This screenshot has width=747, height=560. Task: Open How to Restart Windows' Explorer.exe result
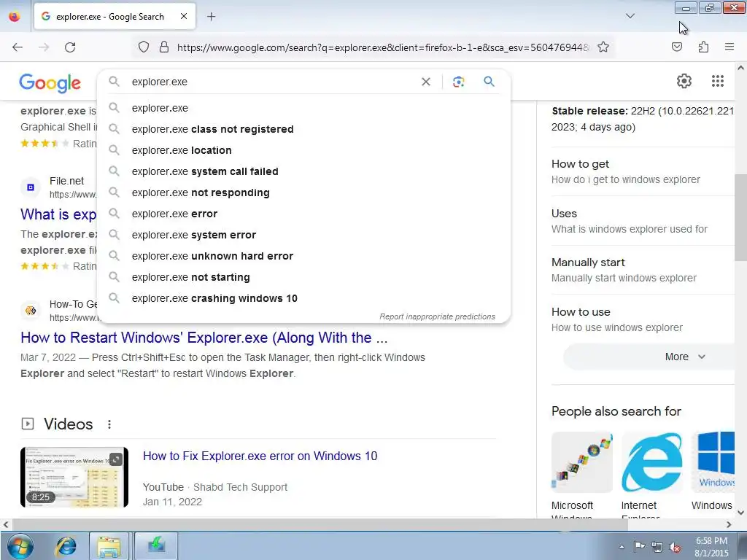click(x=204, y=338)
